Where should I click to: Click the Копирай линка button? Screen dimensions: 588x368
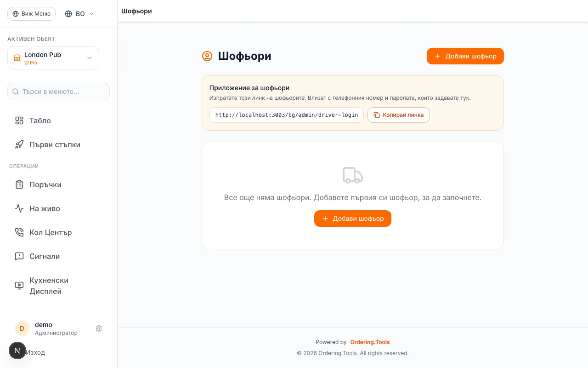(399, 115)
